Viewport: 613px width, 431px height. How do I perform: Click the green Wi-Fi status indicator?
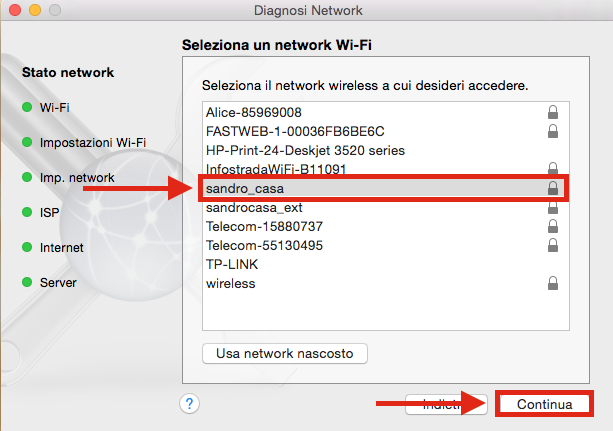click(27, 107)
